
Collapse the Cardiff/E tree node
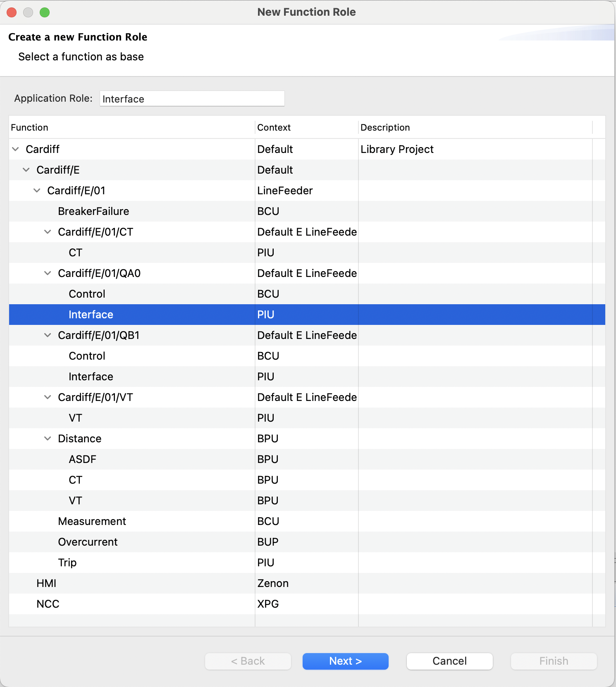pyautogui.click(x=26, y=170)
